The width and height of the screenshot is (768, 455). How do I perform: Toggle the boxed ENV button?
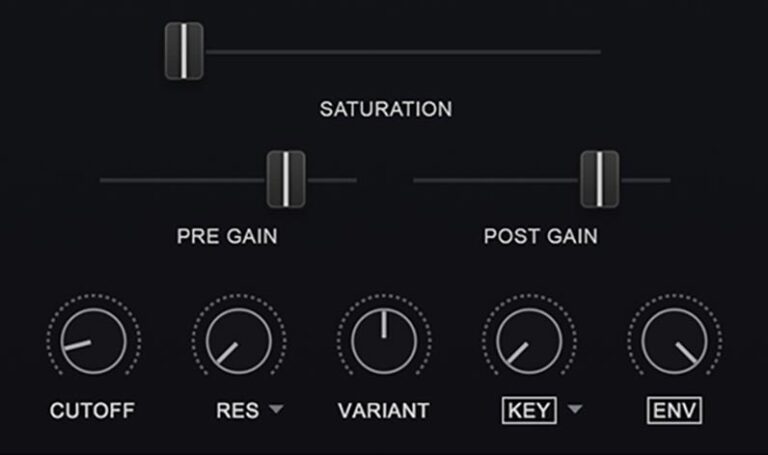(674, 410)
